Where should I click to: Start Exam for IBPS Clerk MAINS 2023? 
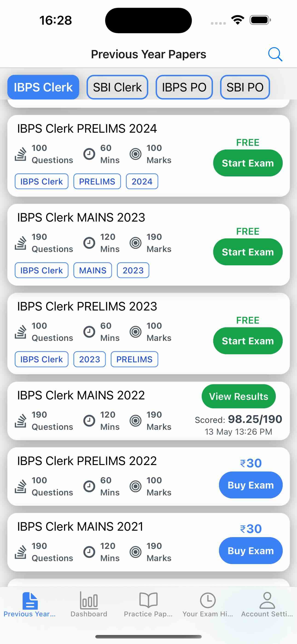coord(247,252)
